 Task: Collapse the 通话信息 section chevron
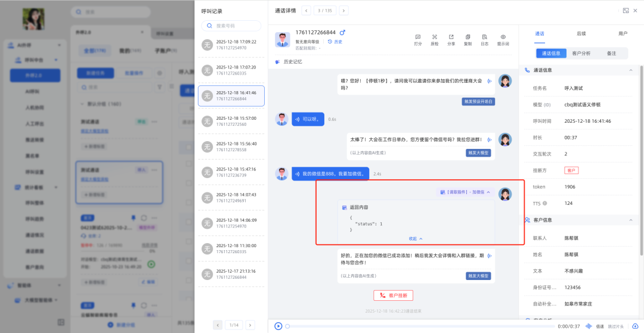click(x=631, y=70)
